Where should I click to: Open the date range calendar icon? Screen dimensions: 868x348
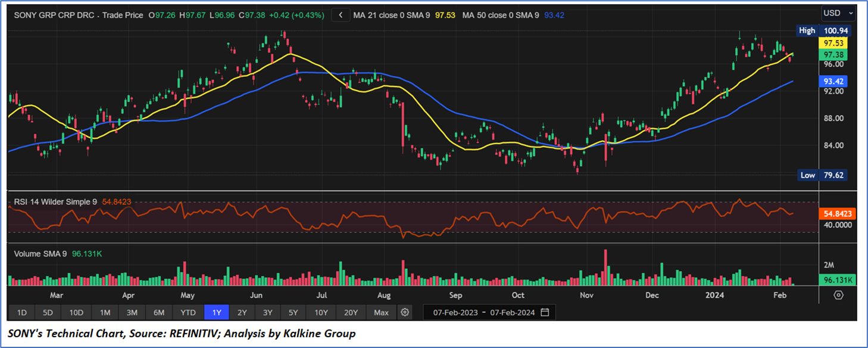[x=545, y=312]
